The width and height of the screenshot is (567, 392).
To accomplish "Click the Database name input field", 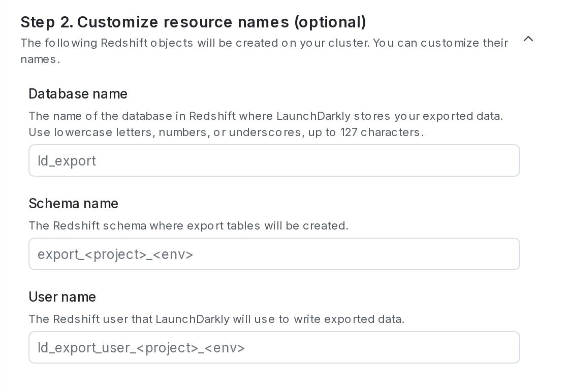I will tap(274, 160).
